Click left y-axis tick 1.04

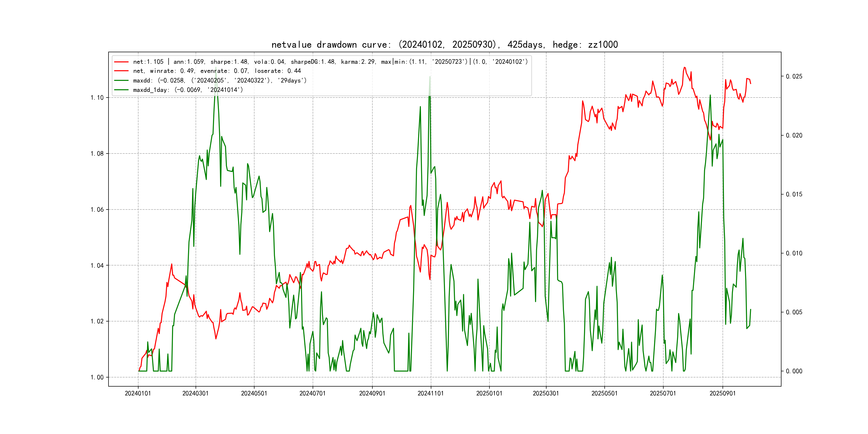(97, 265)
